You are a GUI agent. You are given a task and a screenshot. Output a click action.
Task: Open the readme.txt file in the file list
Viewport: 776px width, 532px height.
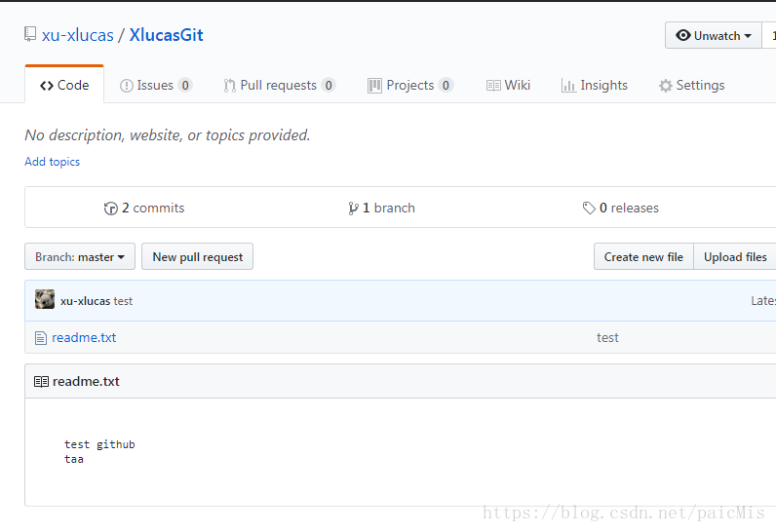tap(84, 337)
